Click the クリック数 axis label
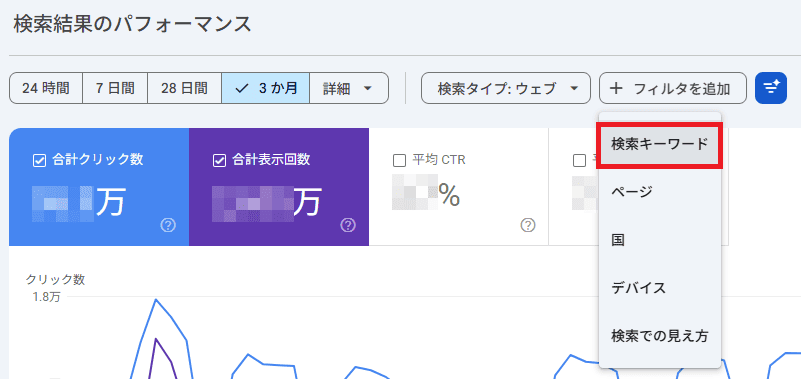 (55, 279)
